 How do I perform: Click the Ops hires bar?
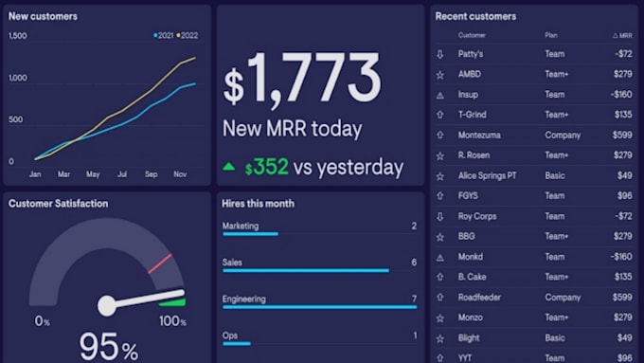237,344
